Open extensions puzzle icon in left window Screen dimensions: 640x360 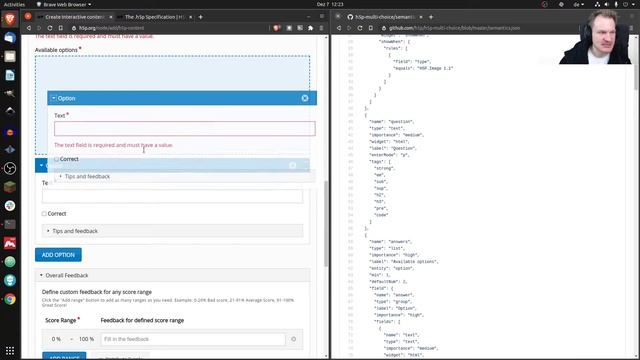coord(310,28)
